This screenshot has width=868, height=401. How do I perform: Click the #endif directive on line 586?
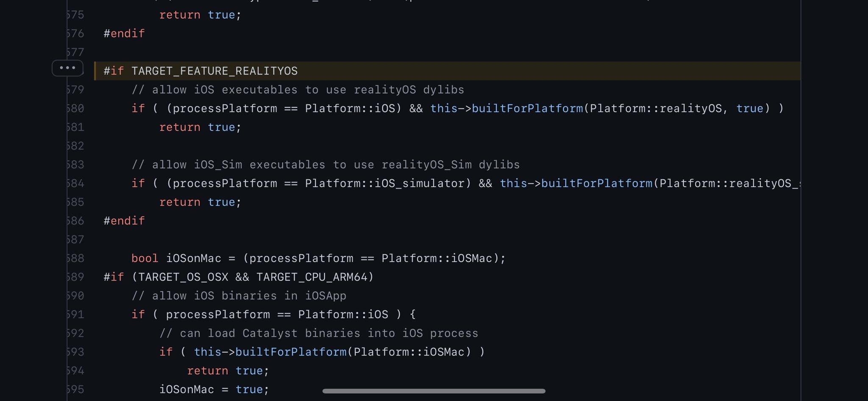(x=124, y=221)
